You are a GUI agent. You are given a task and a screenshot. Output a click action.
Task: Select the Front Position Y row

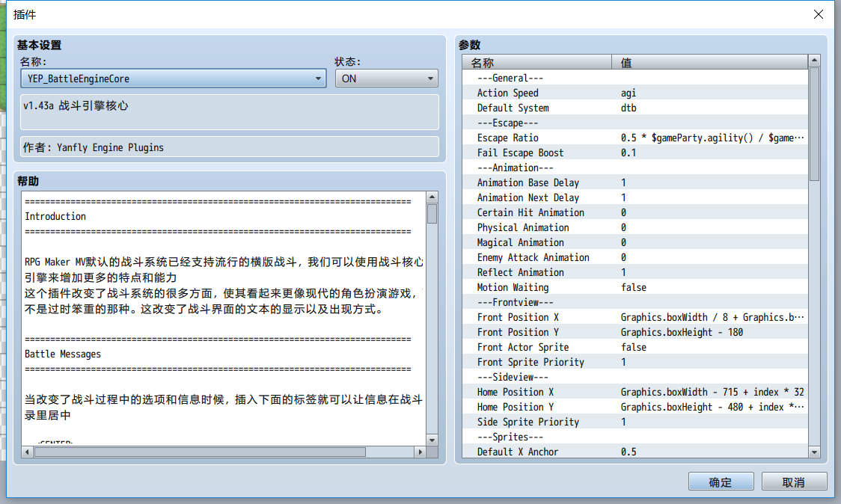pos(635,333)
